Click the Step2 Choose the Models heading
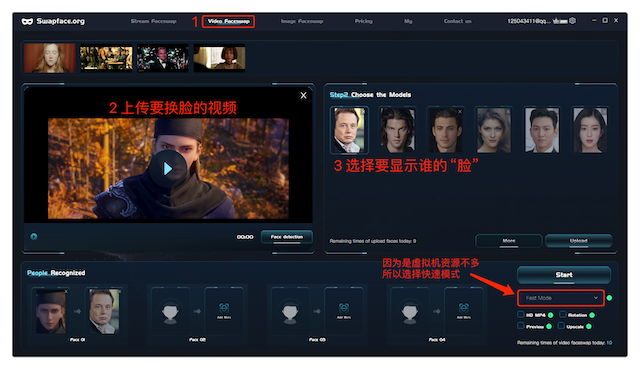Viewport: 640px width, 369px height. 370,95
